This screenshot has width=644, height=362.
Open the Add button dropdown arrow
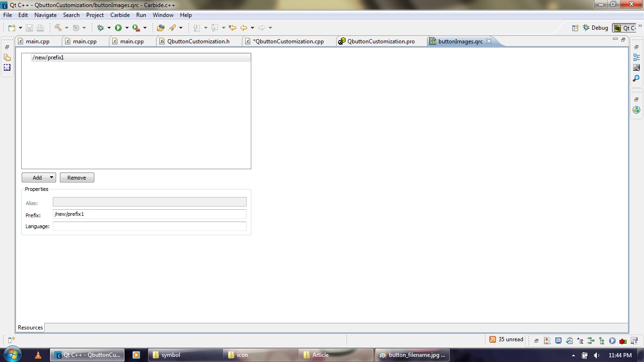click(52, 177)
